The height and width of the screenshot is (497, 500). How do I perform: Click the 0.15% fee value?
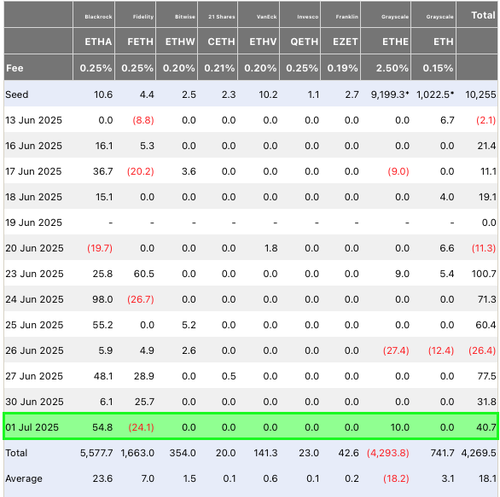pyautogui.click(x=438, y=68)
